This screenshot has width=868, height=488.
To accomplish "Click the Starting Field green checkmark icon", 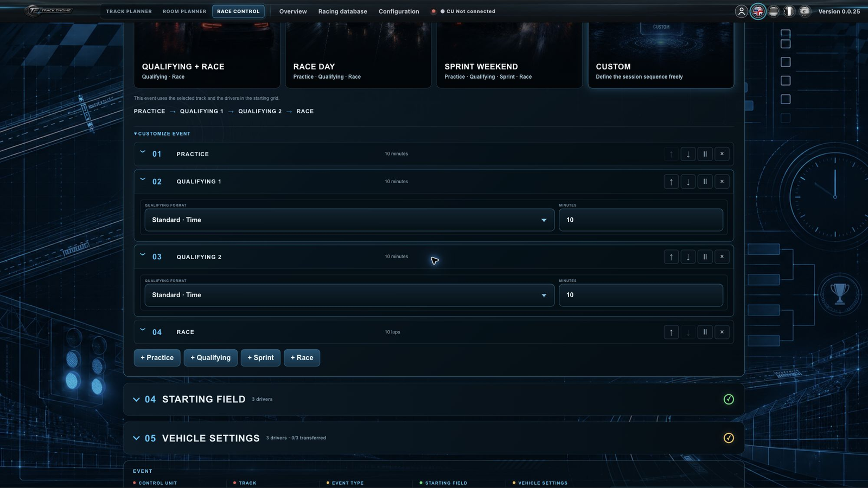I will point(729,399).
